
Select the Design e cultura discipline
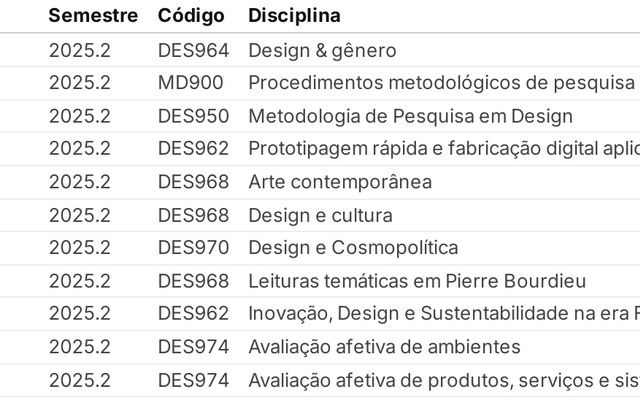click(320, 216)
